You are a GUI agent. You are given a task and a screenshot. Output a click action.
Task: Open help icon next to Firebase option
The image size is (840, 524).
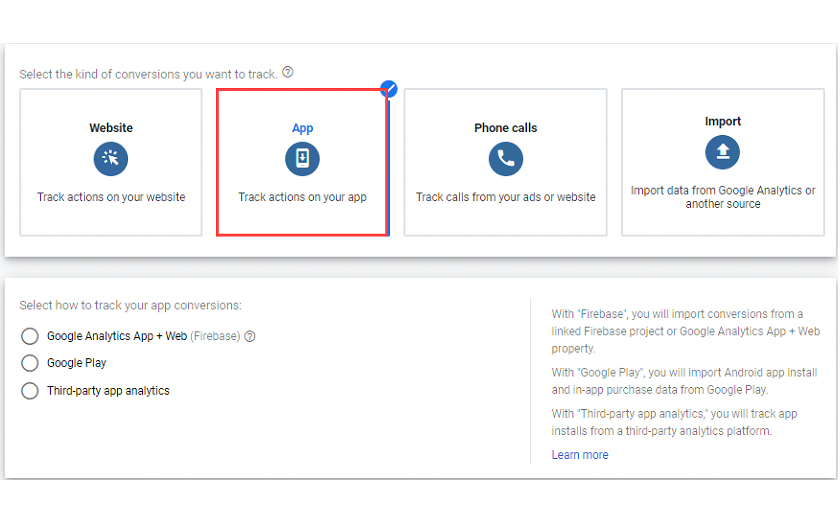pyautogui.click(x=250, y=336)
